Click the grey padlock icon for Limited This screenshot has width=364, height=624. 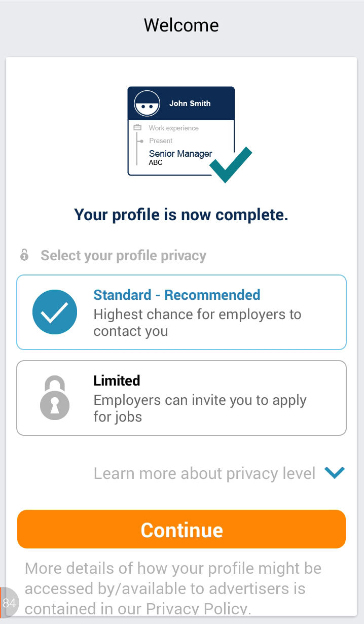click(55, 398)
